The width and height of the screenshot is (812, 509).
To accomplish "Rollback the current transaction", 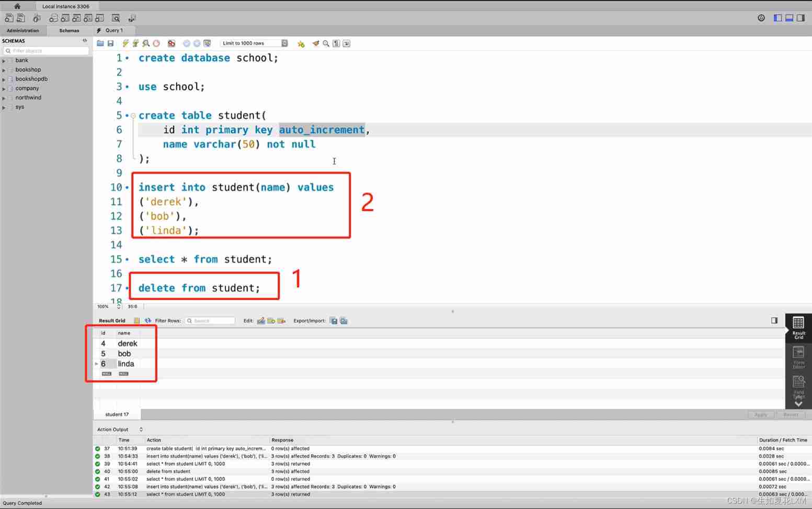I will (x=197, y=43).
